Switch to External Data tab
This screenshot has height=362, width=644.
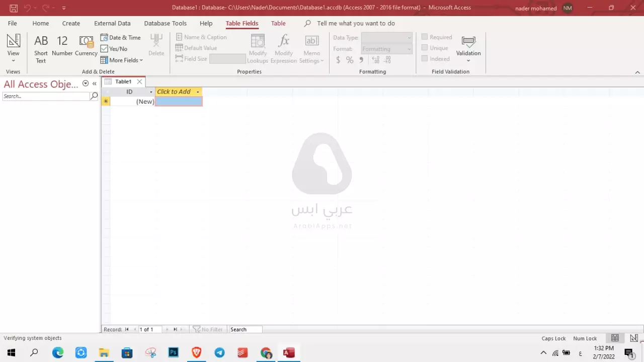pos(112,23)
